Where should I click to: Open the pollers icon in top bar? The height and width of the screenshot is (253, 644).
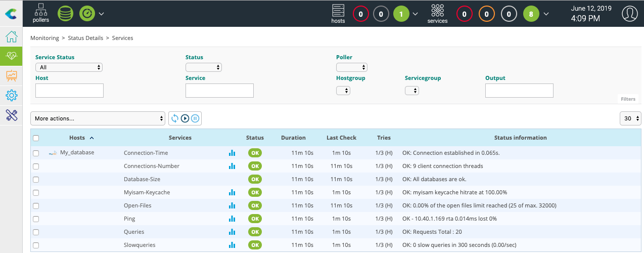41,13
